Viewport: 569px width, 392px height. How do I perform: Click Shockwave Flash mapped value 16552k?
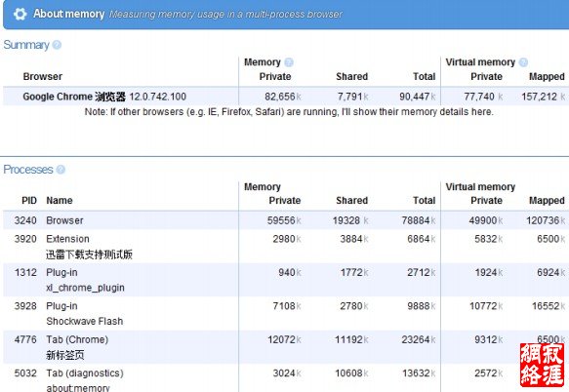click(x=549, y=306)
